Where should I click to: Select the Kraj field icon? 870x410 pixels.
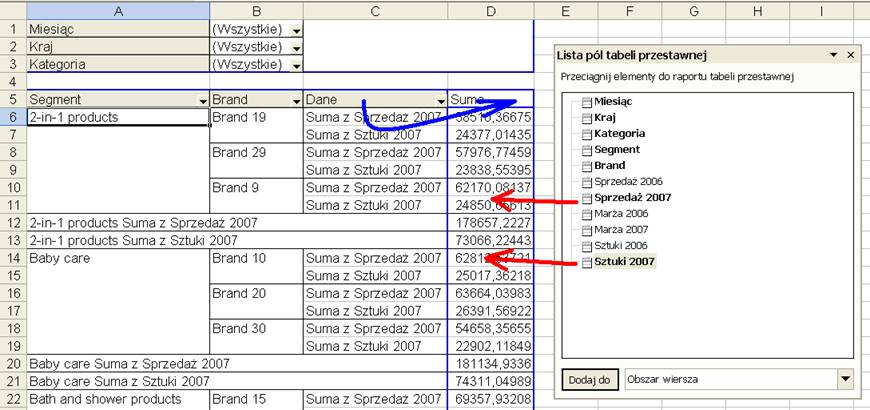point(588,118)
